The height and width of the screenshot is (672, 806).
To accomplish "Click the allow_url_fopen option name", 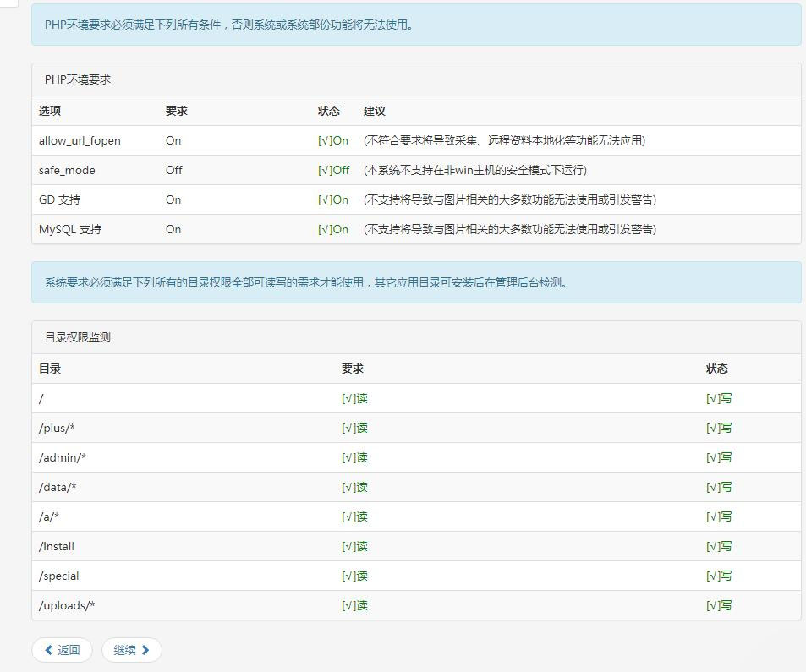I will 80,140.
